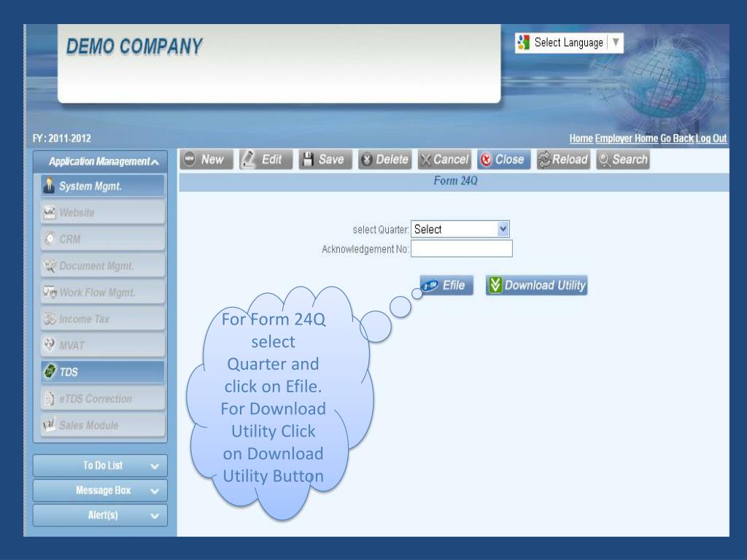The width and height of the screenshot is (747, 560).
Task: Open Website menu item
Action: 103,212
